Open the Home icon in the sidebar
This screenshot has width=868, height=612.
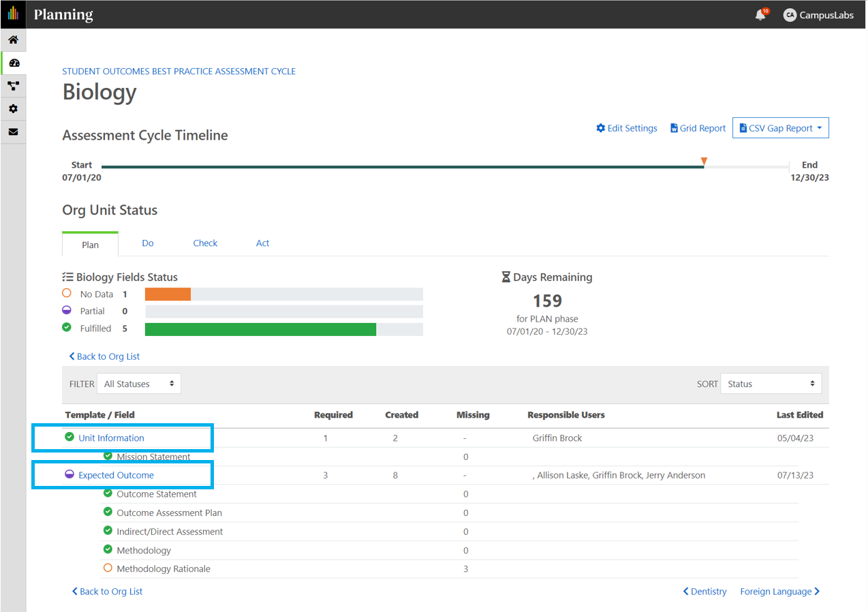13,40
